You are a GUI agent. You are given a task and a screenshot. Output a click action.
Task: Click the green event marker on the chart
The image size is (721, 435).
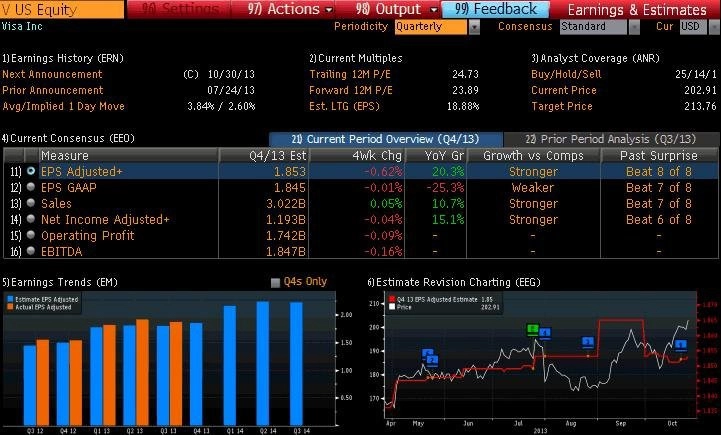click(533, 329)
